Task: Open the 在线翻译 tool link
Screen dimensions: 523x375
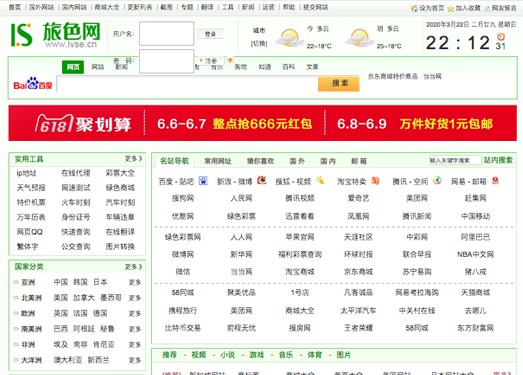Action: coord(120,232)
